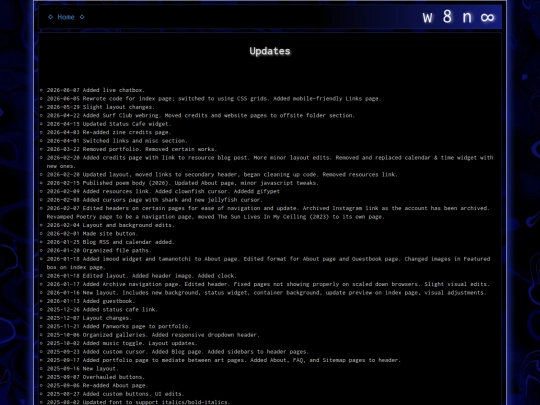Select the 2026-02-04 Layout and background edits entry

click(x=111, y=225)
